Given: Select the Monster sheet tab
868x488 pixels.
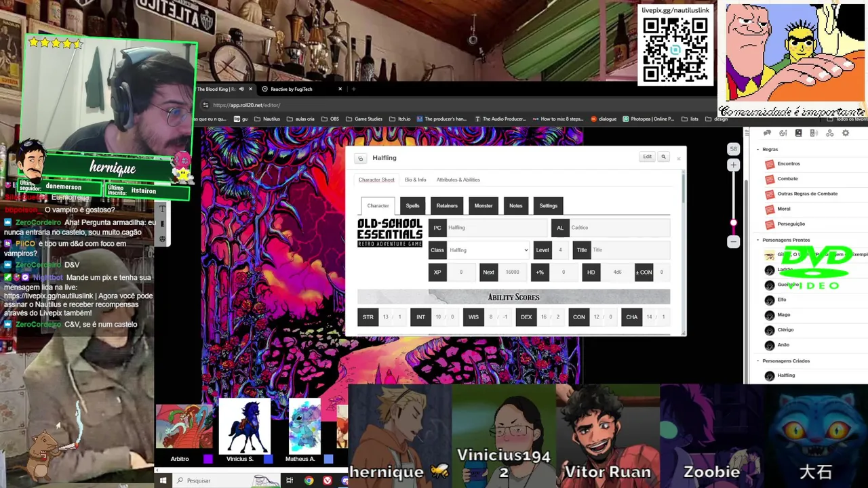Looking at the screenshot, I should point(484,205).
